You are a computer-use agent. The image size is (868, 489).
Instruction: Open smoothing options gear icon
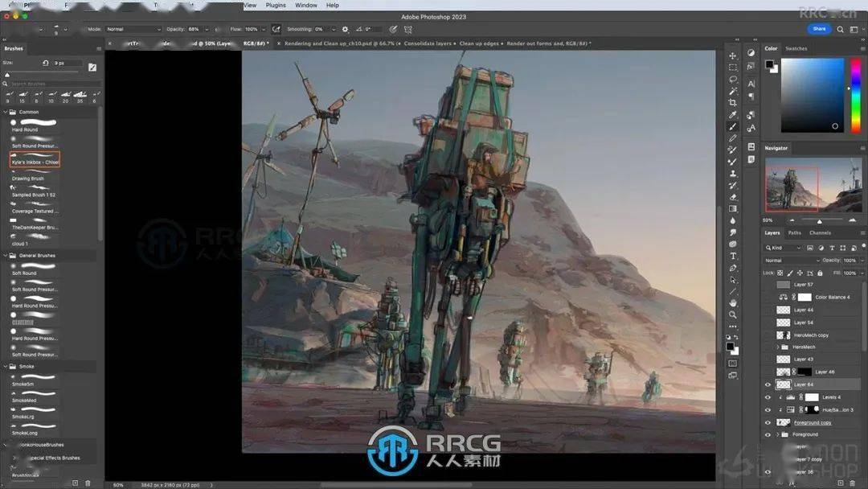coord(346,29)
